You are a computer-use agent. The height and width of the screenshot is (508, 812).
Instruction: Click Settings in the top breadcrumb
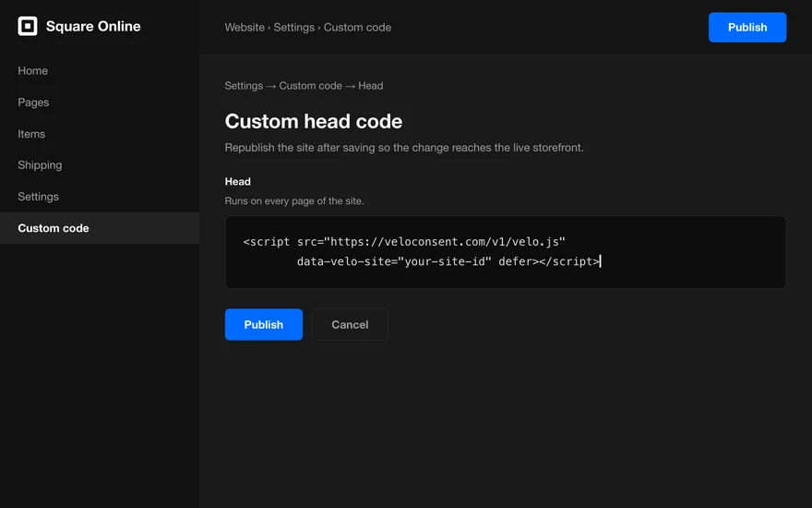tap(293, 28)
